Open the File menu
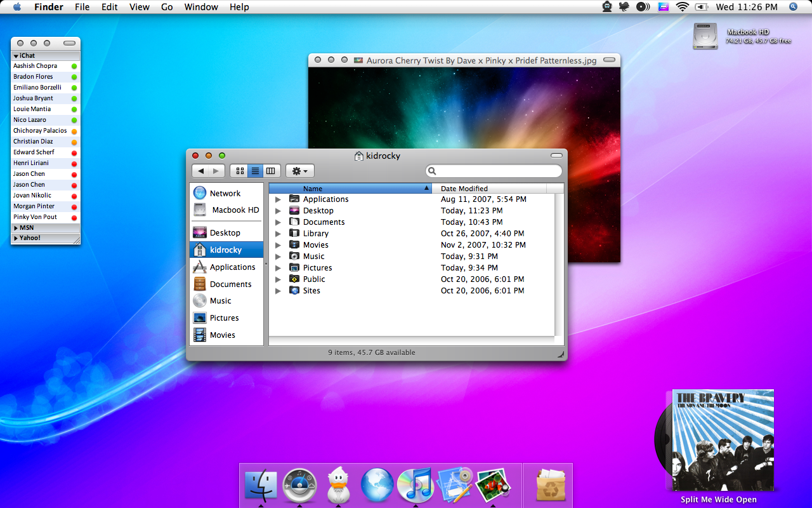 click(x=82, y=7)
